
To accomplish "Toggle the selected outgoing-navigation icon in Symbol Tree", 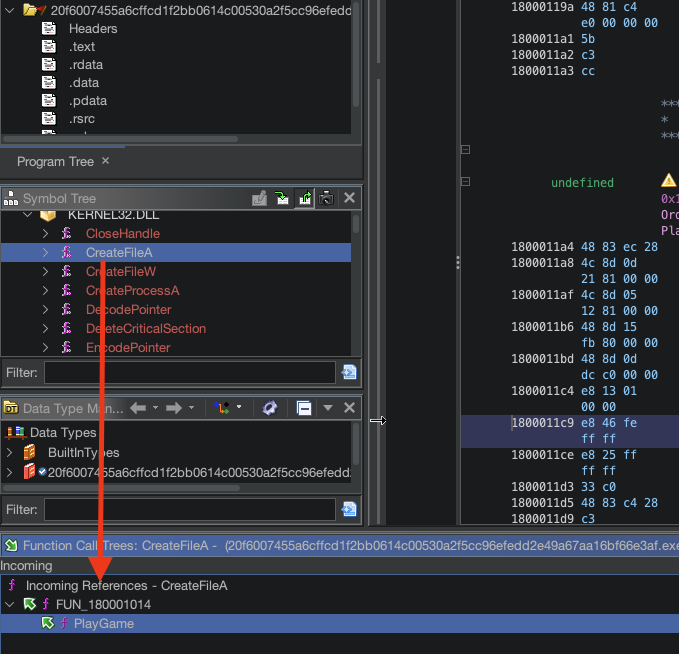I will pyautogui.click(x=305, y=198).
